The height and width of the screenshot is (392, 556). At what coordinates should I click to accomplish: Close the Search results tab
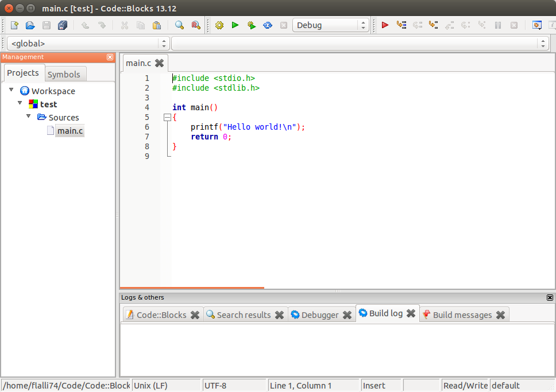pyautogui.click(x=279, y=315)
